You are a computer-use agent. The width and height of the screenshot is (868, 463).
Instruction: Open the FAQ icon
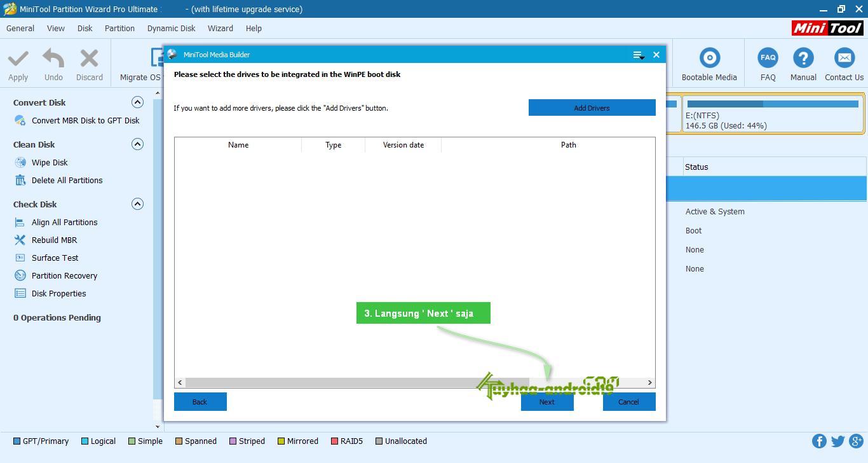[768, 58]
